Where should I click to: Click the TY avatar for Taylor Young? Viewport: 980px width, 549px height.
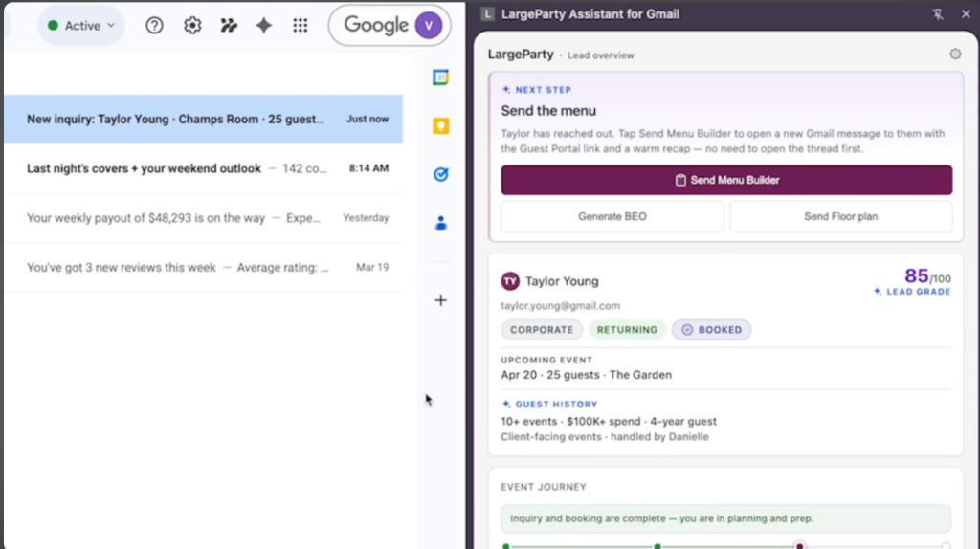510,281
